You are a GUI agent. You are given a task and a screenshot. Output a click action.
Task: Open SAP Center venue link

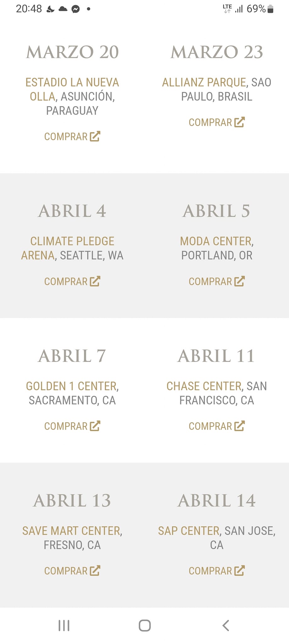pyautogui.click(x=189, y=531)
